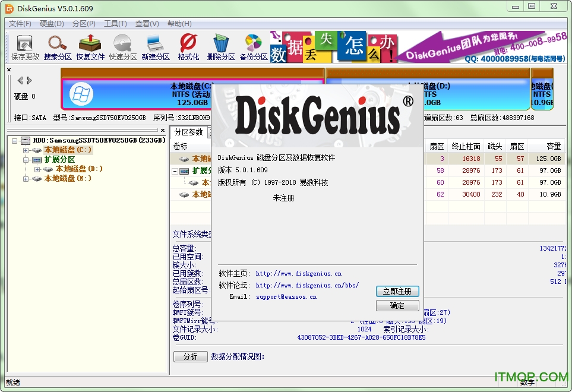The height and width of the screenshot is (392, 572).
Task: Go to previous disk with left arrow
Action: pos(20,80)
